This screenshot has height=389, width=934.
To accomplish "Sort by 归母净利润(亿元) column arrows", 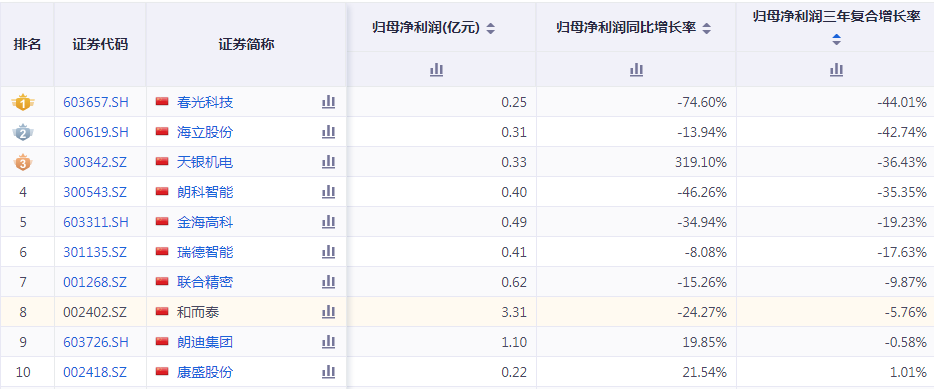I will (490, 28).
